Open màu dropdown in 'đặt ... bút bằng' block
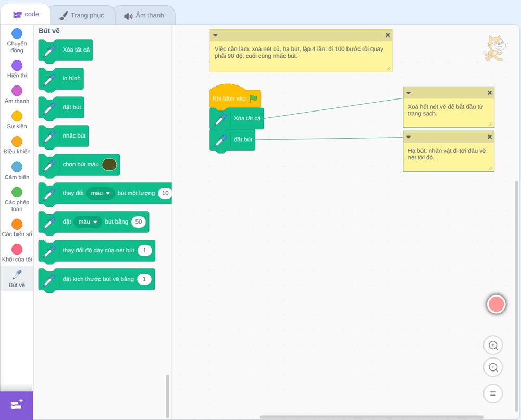Viewport: 521px width, 420px height. 88,221
